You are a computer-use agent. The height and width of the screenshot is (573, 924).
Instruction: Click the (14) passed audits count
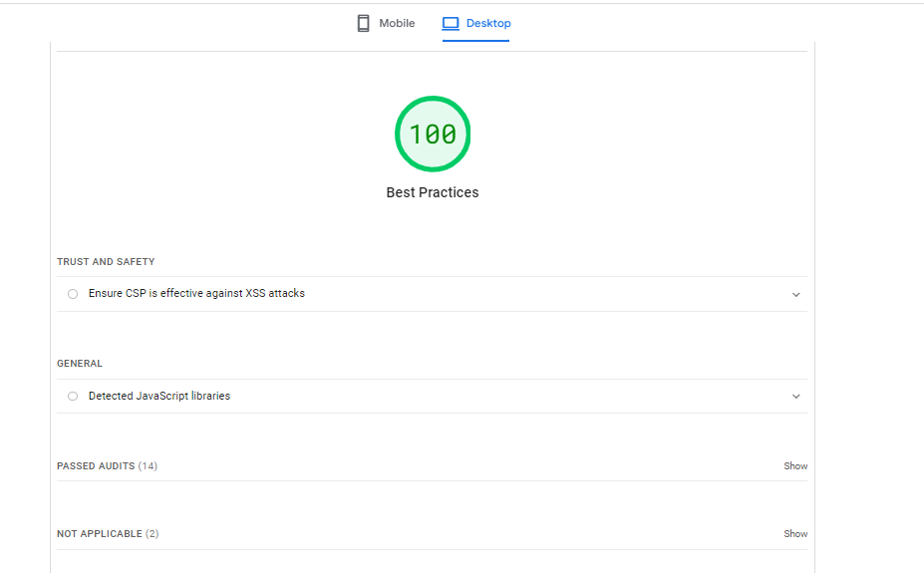(148, 466)
